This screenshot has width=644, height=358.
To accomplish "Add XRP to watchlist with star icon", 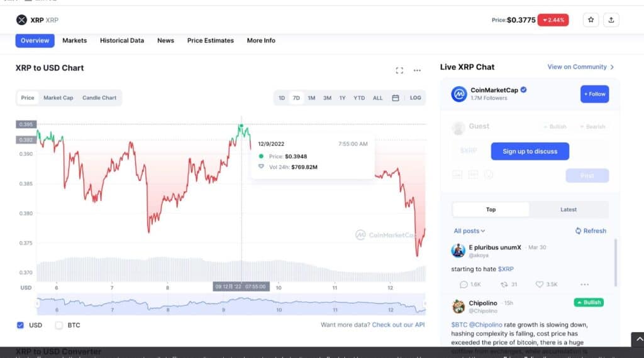I will point(591,19).
